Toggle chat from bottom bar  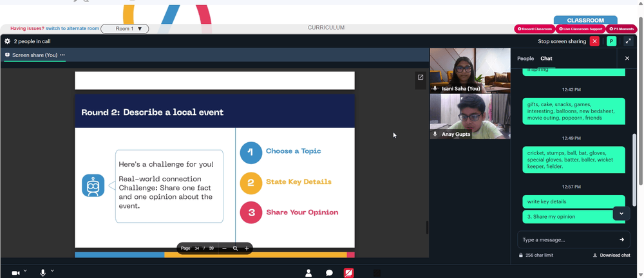pos(329,273)
